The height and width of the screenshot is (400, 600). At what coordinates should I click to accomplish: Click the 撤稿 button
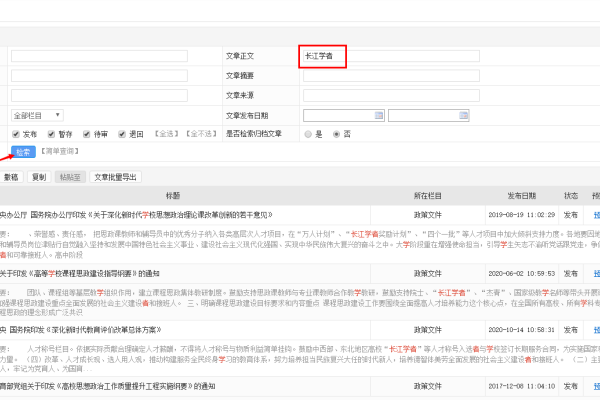tap(11, 177)
